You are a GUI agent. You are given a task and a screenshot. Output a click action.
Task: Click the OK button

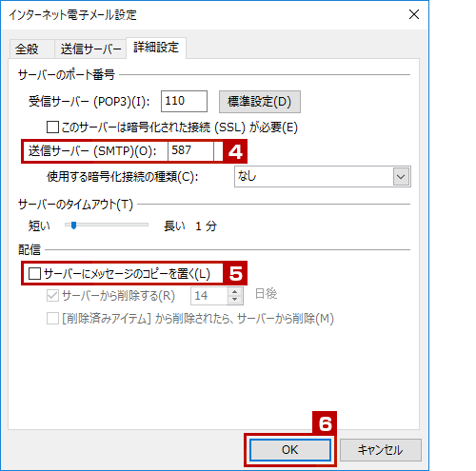coord(290,450)
